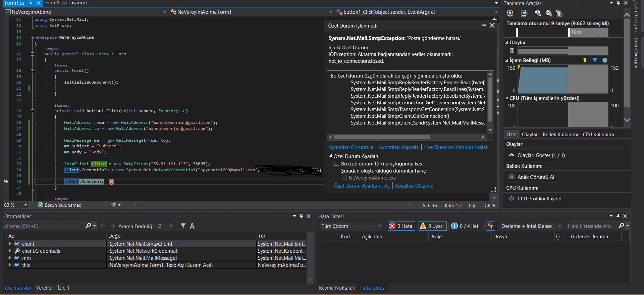Click the search icon in Hata Listesi

[x=621, y=226]
